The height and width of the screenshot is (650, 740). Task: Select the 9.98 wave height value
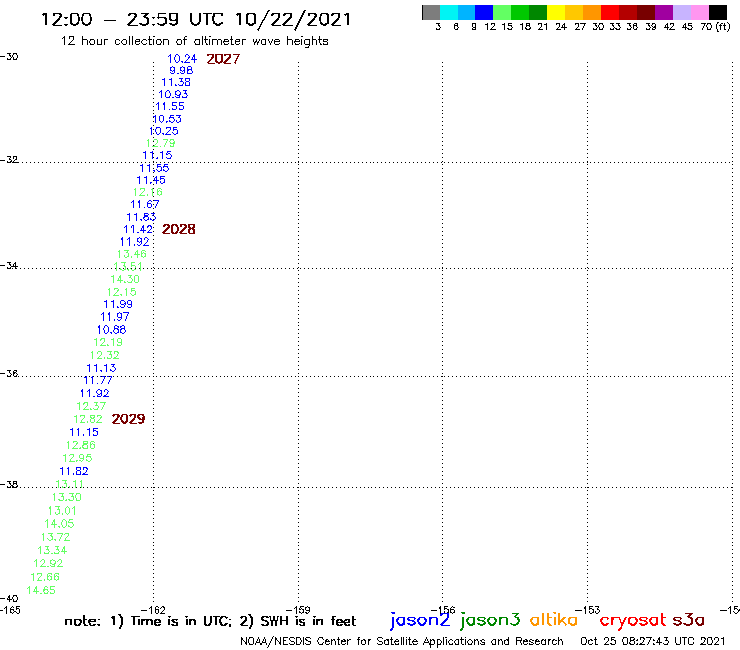pyautogui.click(x=181, y=70)
